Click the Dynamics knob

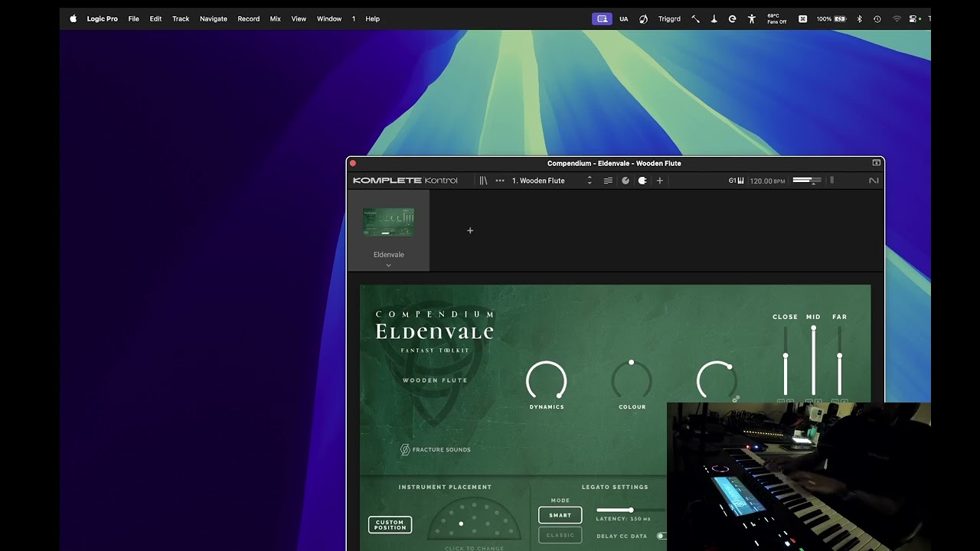coord(547,380)
